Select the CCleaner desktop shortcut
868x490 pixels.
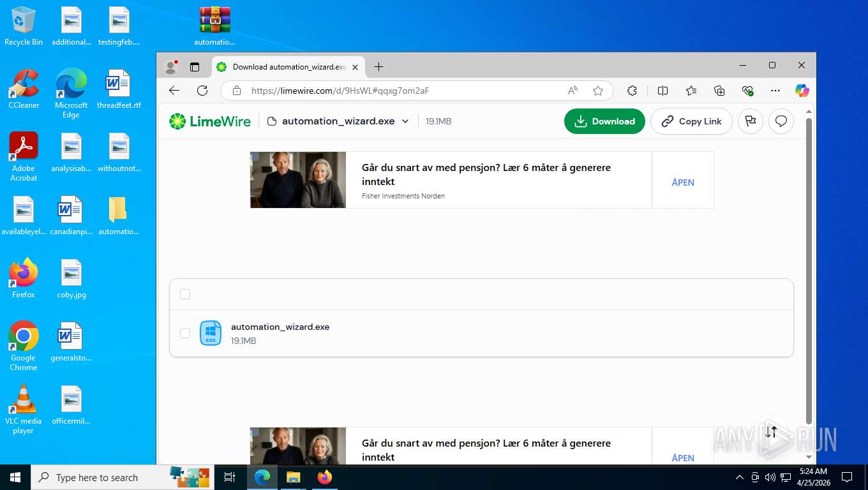(x=24, y=89)
